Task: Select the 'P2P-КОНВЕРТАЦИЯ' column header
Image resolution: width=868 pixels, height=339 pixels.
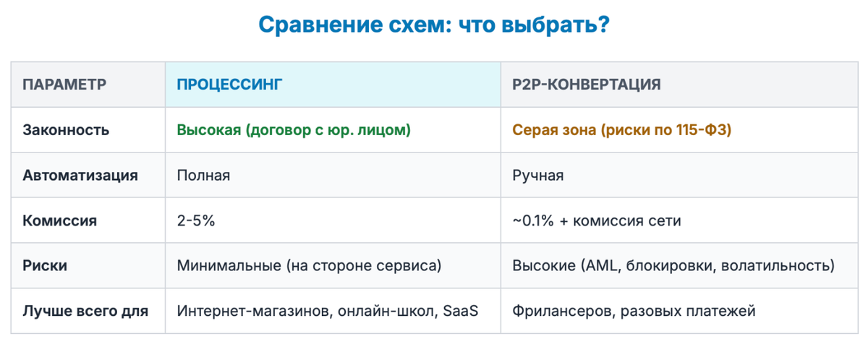Action: point(586,85)
